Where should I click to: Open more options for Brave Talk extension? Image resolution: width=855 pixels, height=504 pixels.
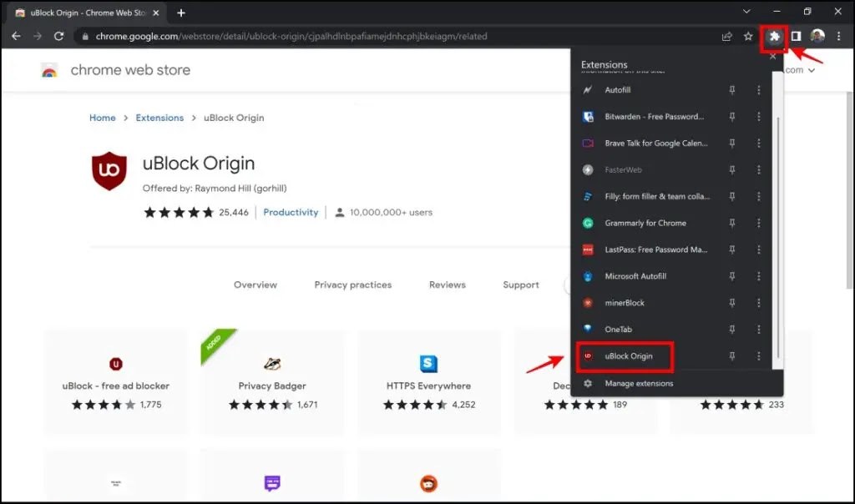click(x=758, y=144)
